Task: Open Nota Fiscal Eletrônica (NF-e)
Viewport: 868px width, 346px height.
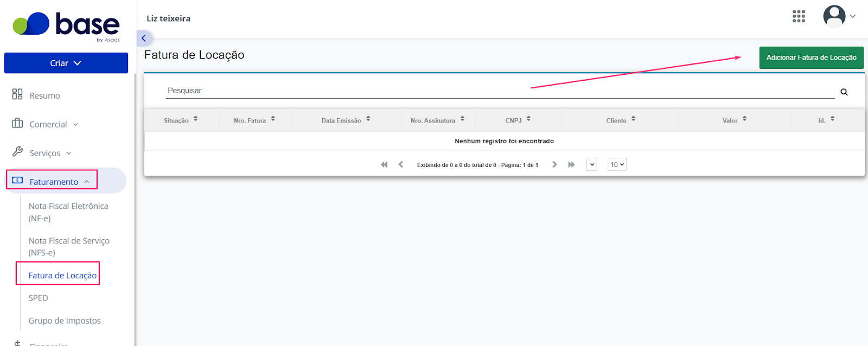Action: click(68, 212)
